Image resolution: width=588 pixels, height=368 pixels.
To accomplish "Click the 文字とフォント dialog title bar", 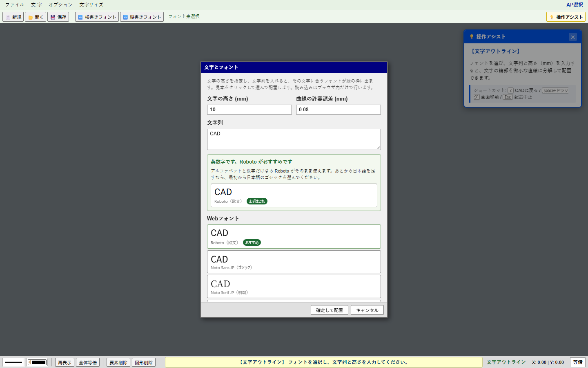I will pyautogui.click(x=294, y=67).
